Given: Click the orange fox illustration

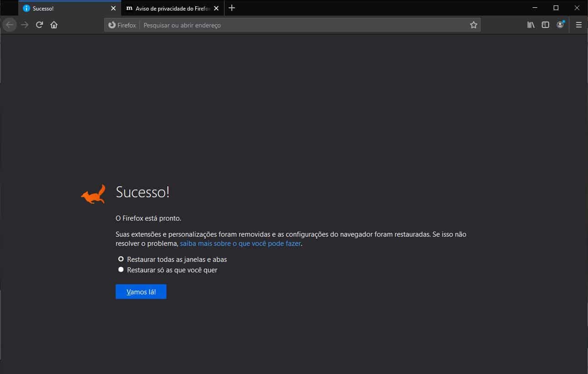Looking at the screenshot, I should 93,194.
